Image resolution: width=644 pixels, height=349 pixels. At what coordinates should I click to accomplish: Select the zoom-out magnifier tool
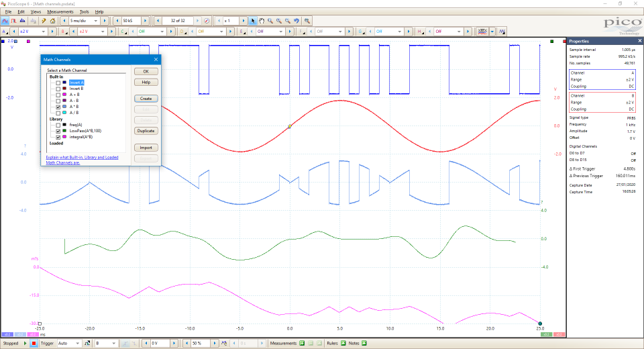click(288, 21)
